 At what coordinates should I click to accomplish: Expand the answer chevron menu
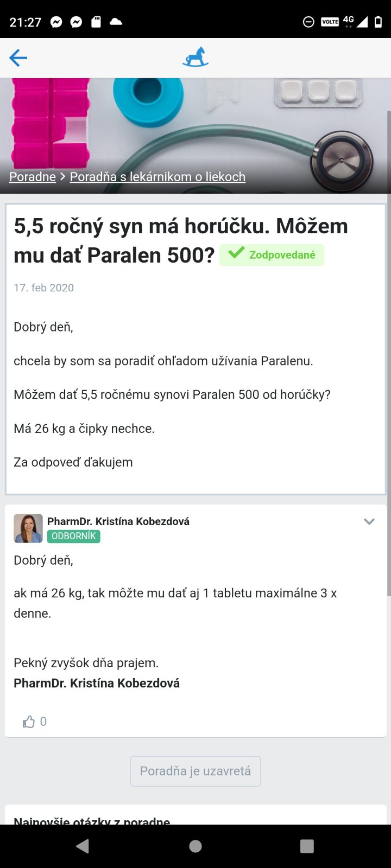(369, 521)
